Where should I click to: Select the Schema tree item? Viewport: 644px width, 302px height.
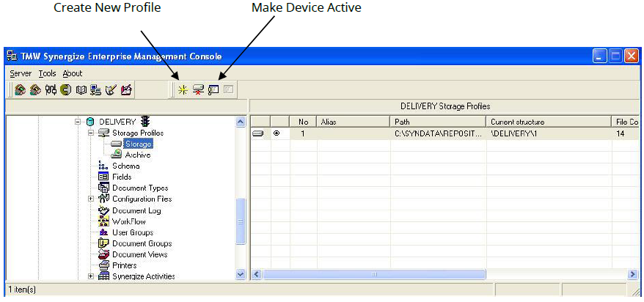[125, 166]
